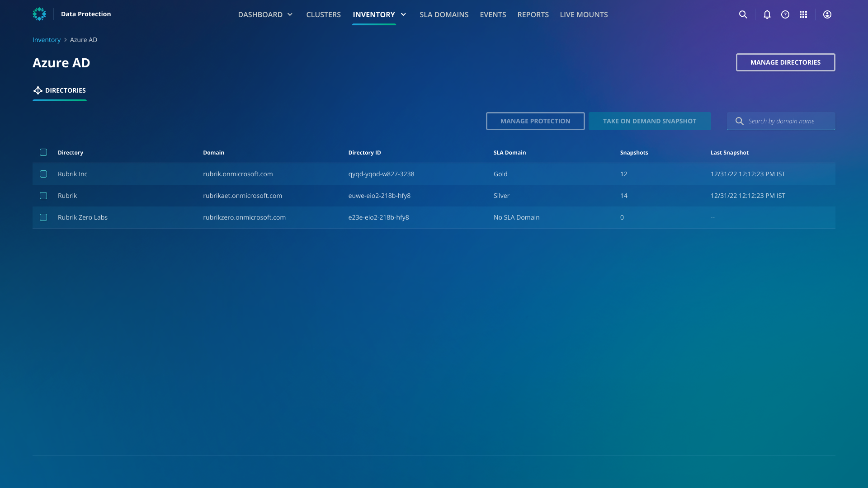Click Take On Demand Snapshot button
The width and height of the screenshot is (868, 488).
650,121
